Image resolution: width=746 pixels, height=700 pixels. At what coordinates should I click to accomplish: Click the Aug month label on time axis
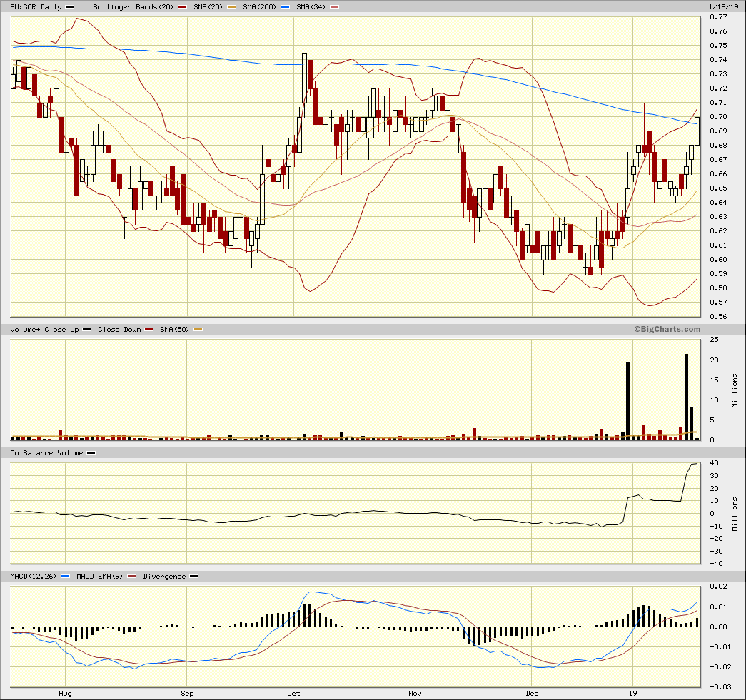click(65, 694)
